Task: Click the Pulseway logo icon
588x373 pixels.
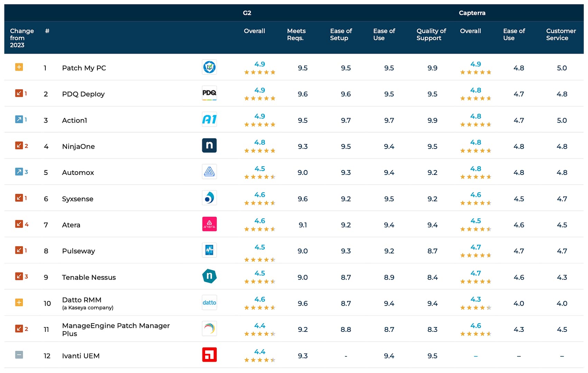Action: coord(209,250)
